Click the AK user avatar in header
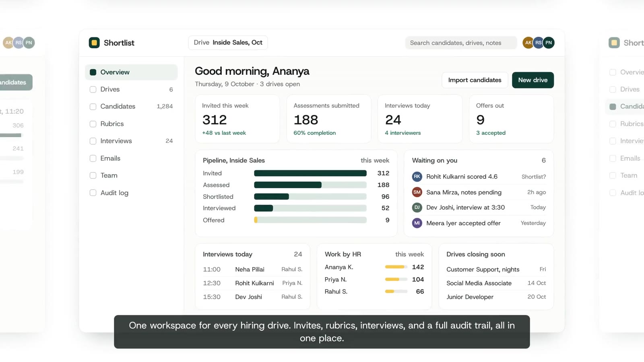644x362 pixels. click(x=528, y=43)
